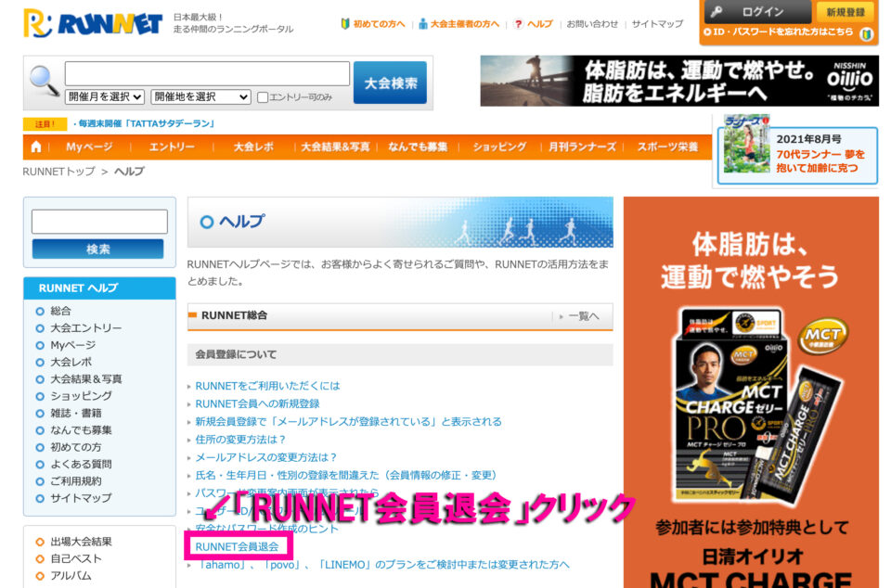Select 総合 in the help sidebar
Screen dimensions: 891x588
tap(61, 311)
